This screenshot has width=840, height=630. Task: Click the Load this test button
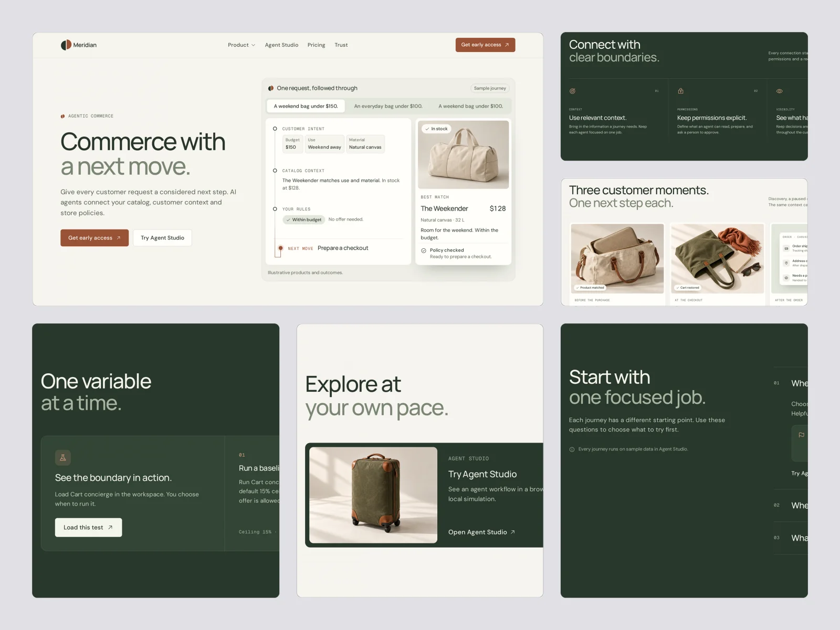pos(88,528)
